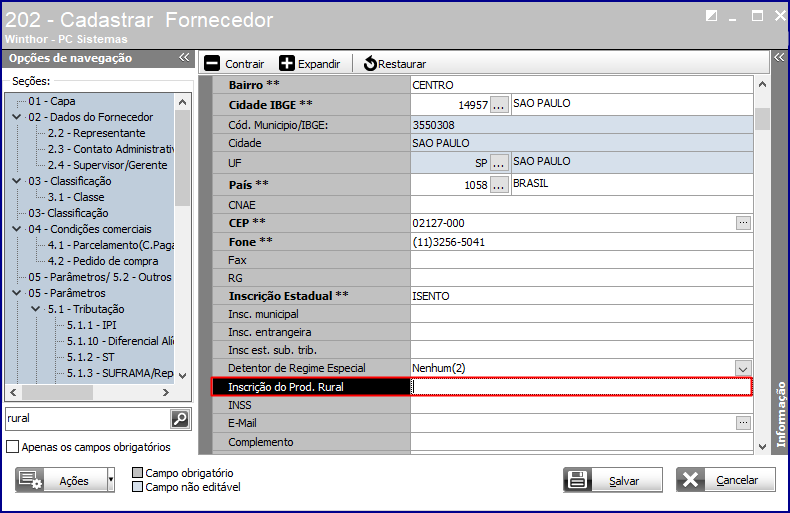Open the País lookup ellipsis button
790x513 pixels.
(498, 185)
